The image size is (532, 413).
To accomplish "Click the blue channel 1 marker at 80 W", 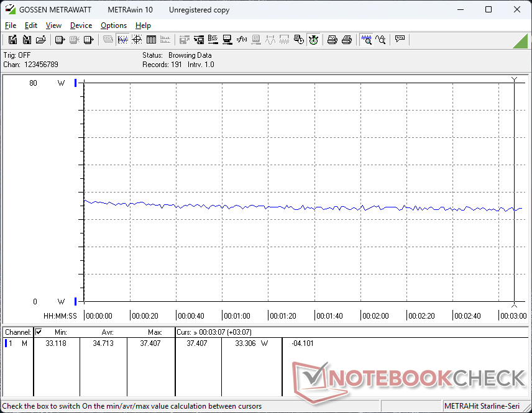I will [76, 83].
